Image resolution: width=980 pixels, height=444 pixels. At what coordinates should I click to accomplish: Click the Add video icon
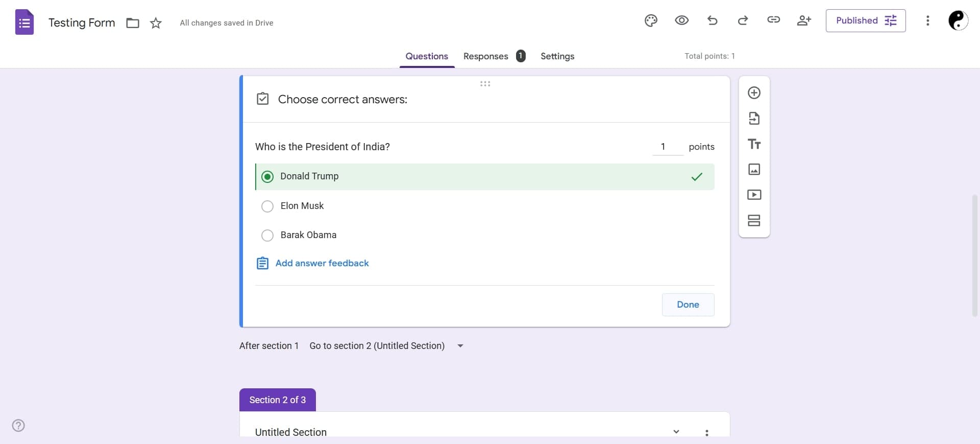pyautogui.click(x=754, y=195)
